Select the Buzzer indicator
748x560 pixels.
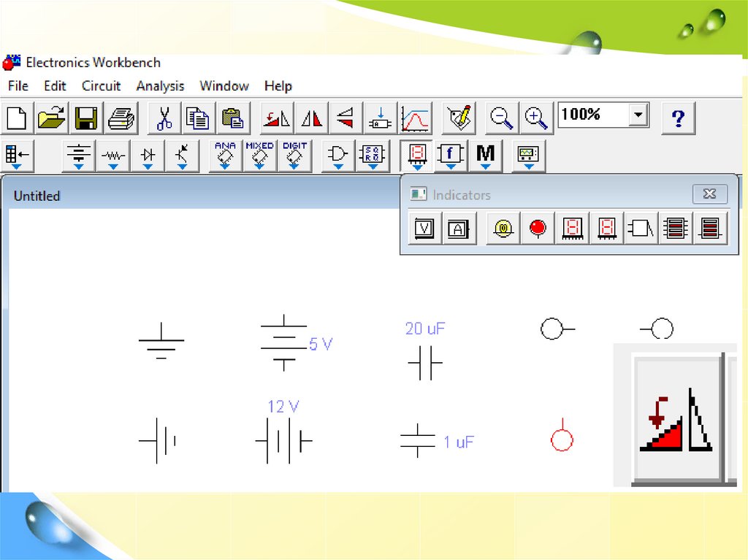(x=641, y=229)
